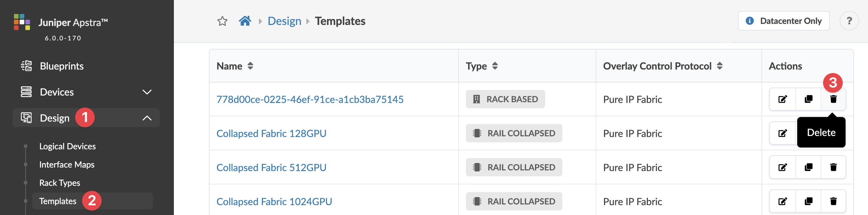Navigate to Design breadcrumb link

tap(284, 21)
